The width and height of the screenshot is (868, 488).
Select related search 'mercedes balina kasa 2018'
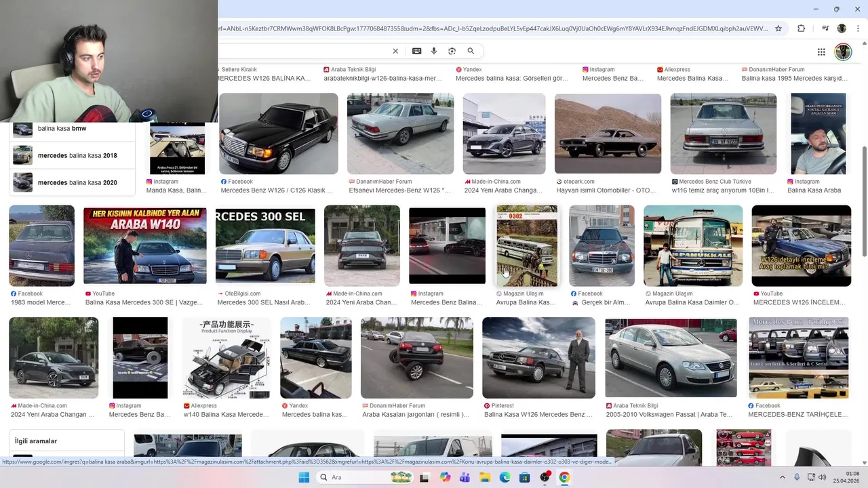72,155
